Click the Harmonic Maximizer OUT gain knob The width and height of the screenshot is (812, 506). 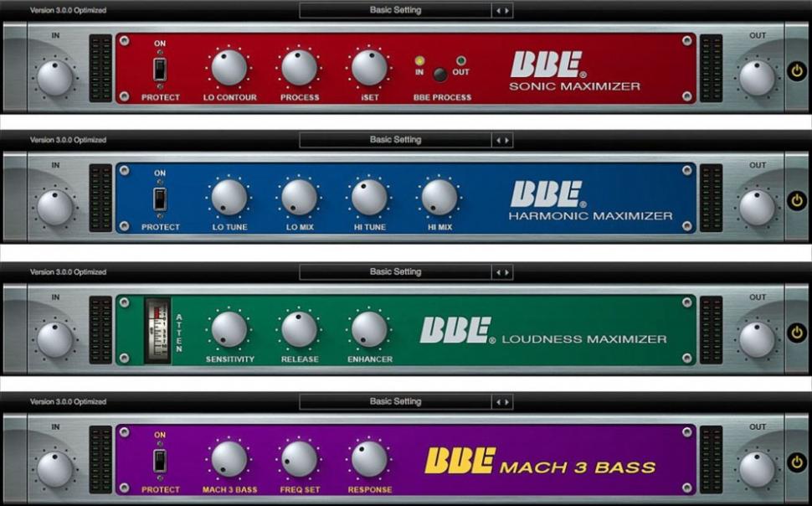pyautogui.click(x=757, y=208)
